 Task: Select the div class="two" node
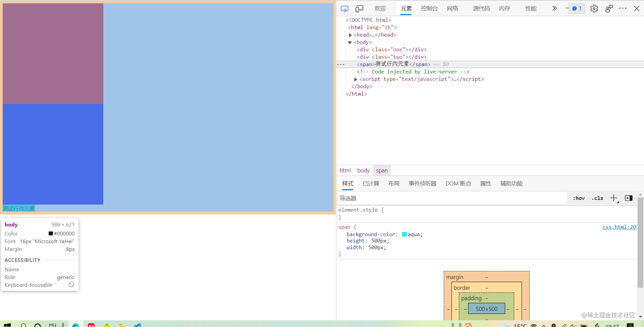391,57
